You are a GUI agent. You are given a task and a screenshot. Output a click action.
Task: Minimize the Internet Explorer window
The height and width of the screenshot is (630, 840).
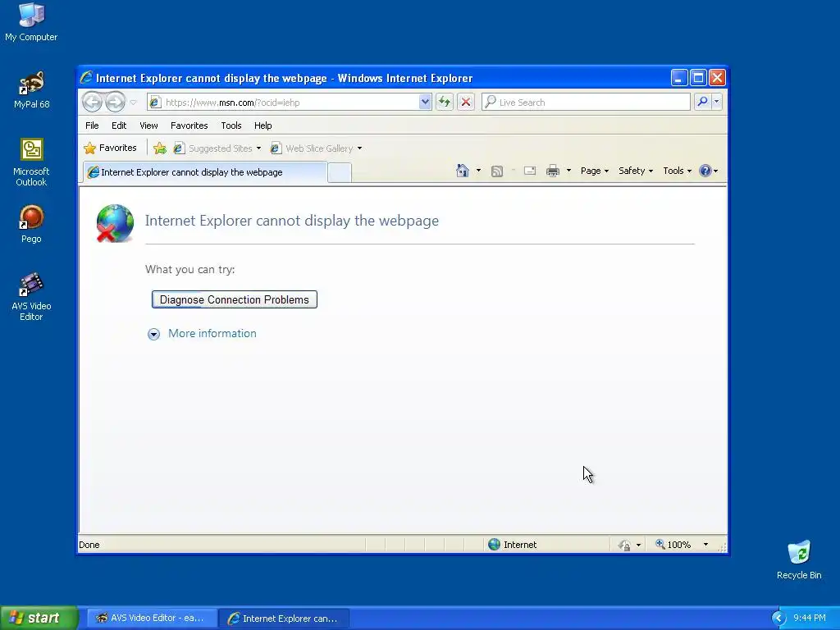678,78
